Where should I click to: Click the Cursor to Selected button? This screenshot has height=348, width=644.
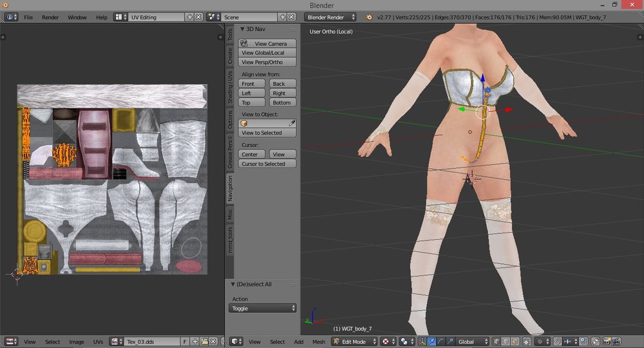(267, 164)
